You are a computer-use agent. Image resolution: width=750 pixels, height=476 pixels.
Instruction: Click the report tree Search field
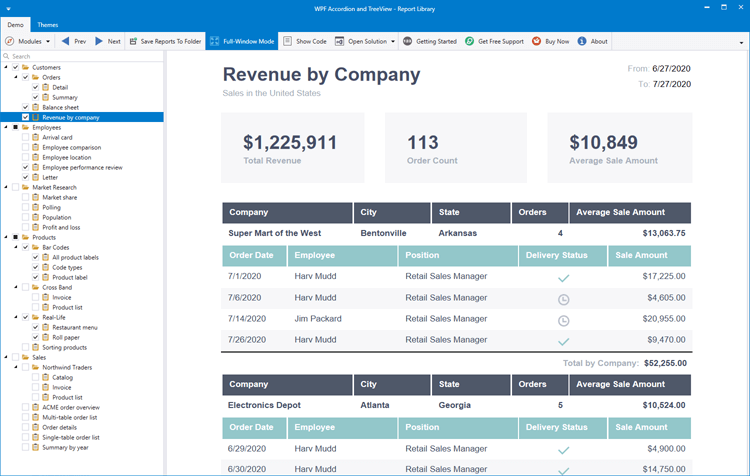tap(80, 56)
